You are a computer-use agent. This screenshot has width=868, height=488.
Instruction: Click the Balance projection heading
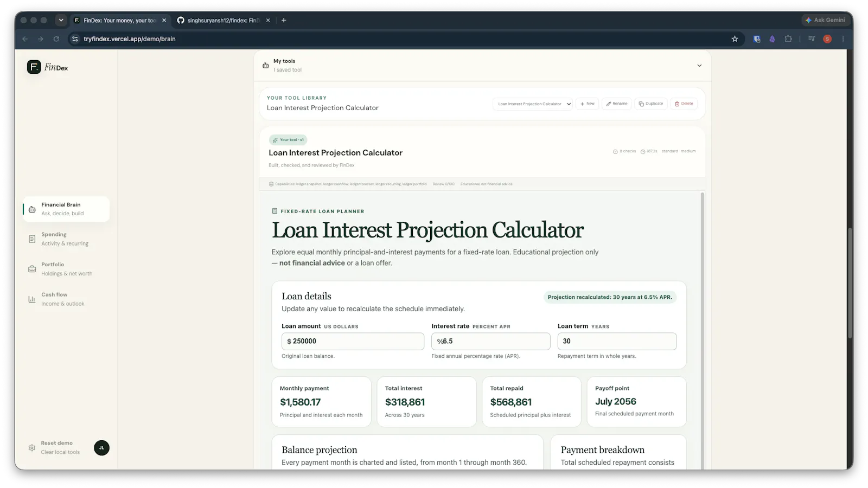pyautogui.click(x=319, y=450)
